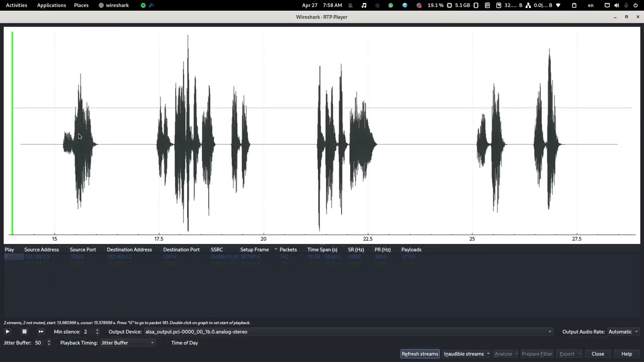Expand the Analyze dropdown arrow
The width and height of the screenshot is (644, 362).
[516, 354]
